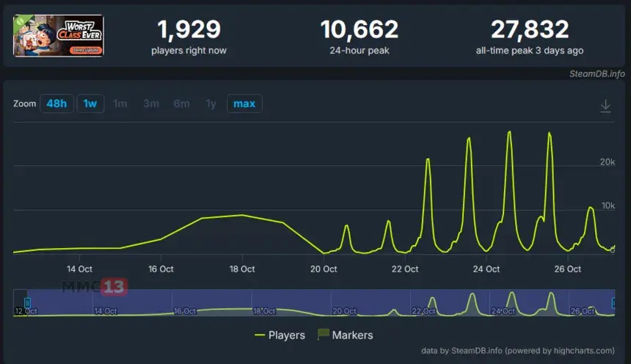Screen dimensions: 631x364
Task: Set zoom to 1y
Action: [x=211, y=103]
